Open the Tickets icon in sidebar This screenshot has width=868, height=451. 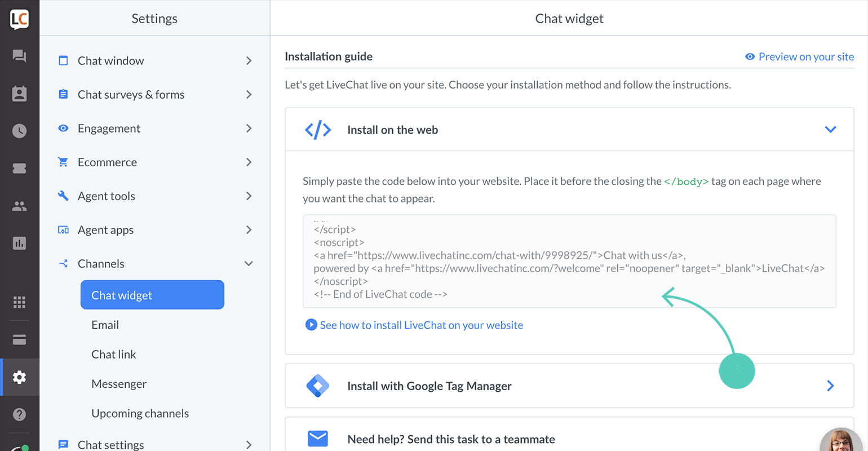tap(19, 169)
